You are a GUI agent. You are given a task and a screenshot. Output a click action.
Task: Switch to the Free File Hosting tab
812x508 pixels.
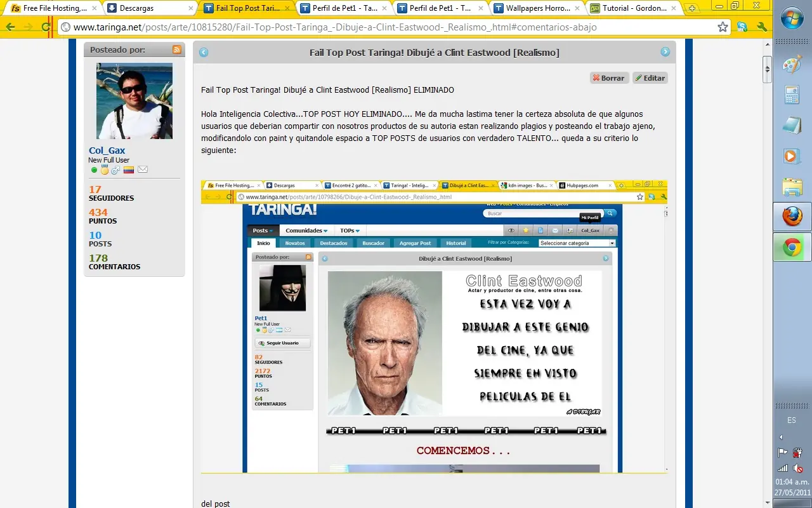[x=55, y=8]
